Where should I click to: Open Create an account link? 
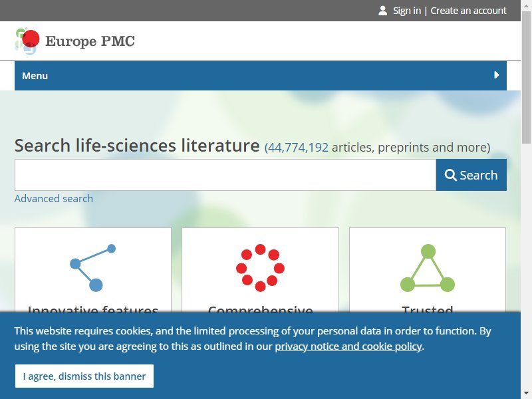point(468,11)
